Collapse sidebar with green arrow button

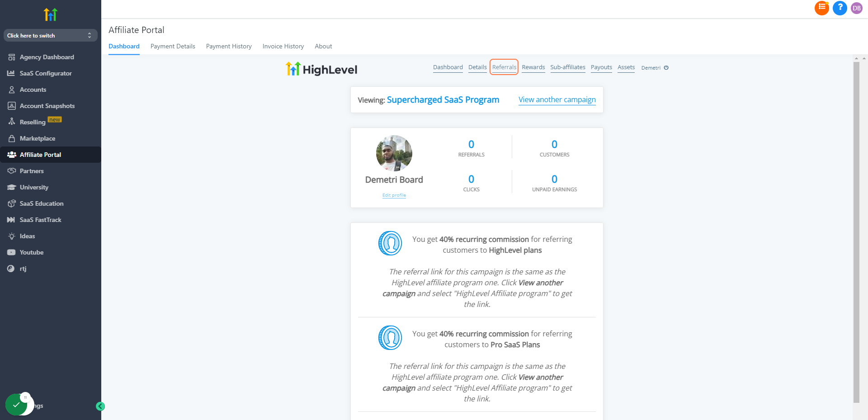[x=100, y=406]
